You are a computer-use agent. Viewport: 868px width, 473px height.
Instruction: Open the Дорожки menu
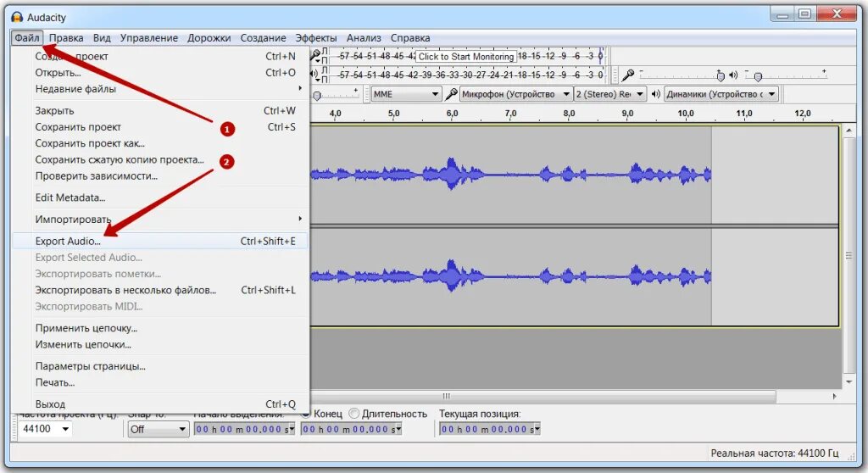209,37
